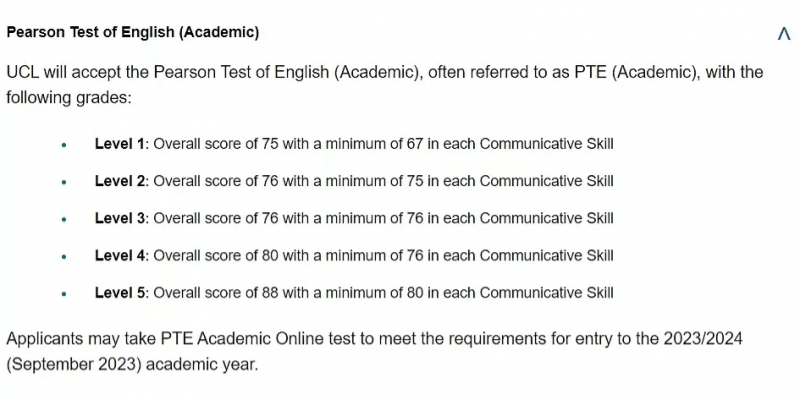
Task: Select the bold Level 4 label
Action: tap(120, 255)
